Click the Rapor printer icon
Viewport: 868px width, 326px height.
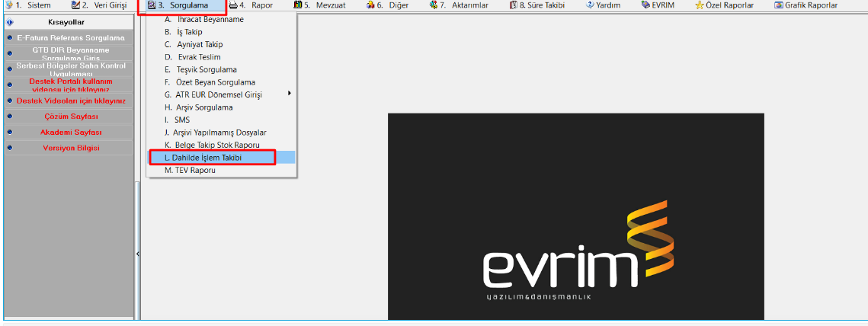[233, 5]
